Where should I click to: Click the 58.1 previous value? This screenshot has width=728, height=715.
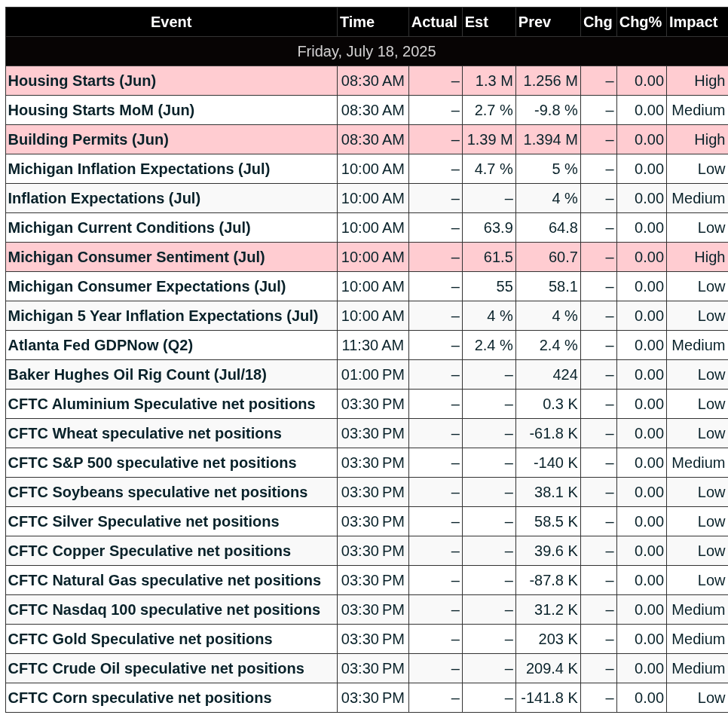pyautogui.click(x=563, y=286)
